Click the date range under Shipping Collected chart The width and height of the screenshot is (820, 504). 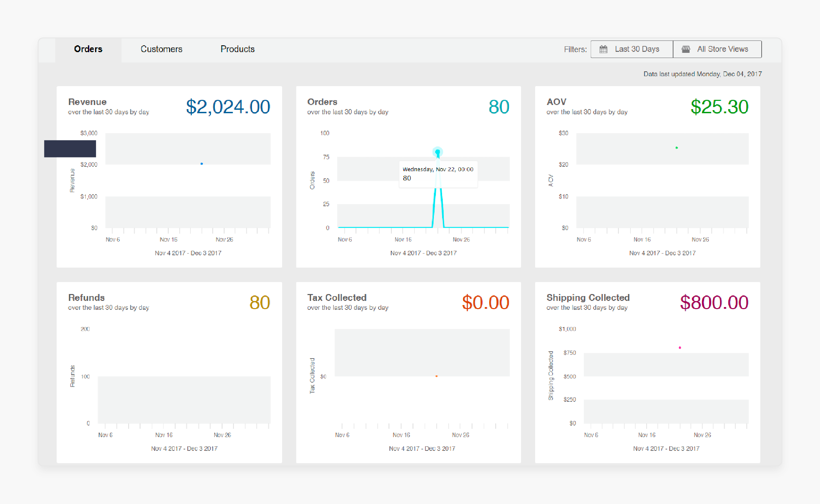click(x=666, y=449)
